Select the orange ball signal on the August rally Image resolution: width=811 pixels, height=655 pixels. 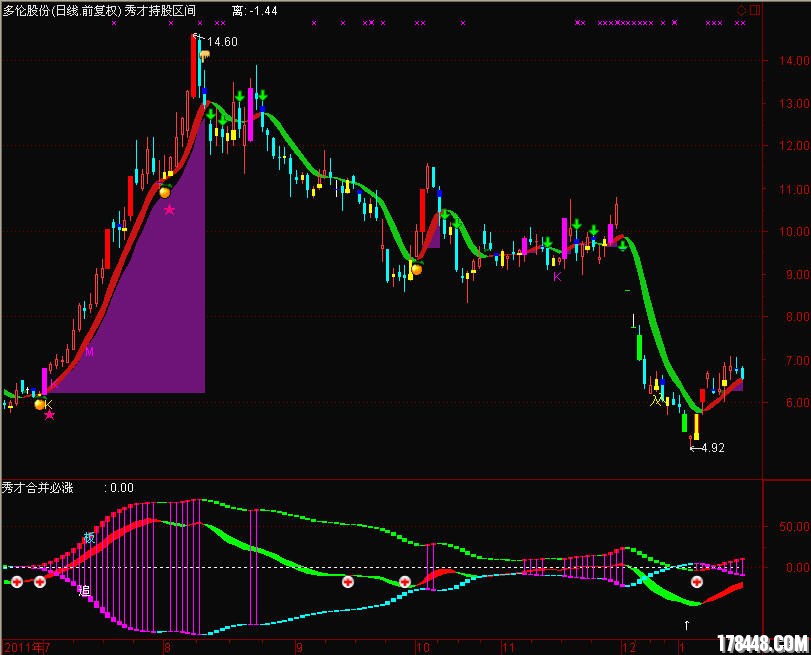(164, 192)
